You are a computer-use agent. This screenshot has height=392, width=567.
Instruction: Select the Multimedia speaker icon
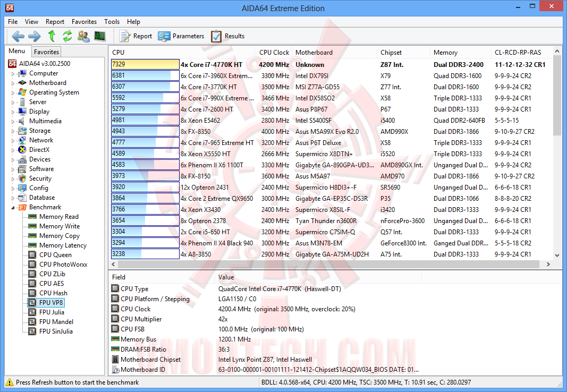point(22,121)
